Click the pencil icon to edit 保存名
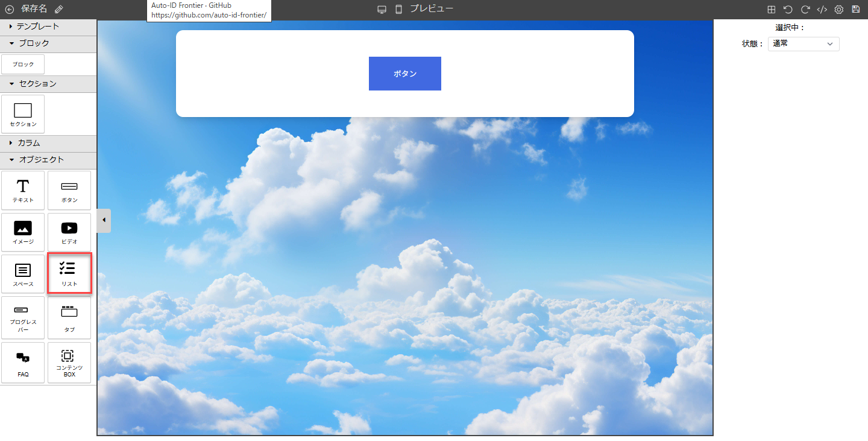This screenshot has height=441, width=868. (x=58, y=9)
